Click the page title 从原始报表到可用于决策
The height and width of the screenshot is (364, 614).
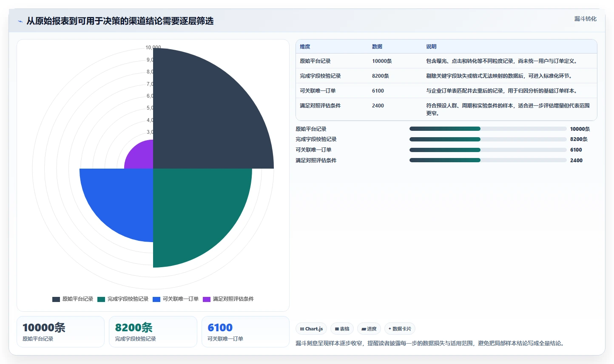point(120,21)
